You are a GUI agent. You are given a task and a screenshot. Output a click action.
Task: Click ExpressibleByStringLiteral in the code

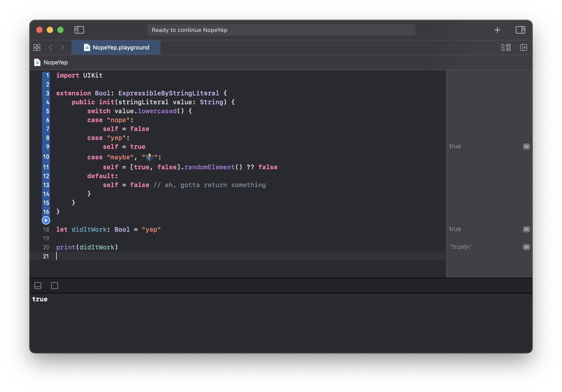[168, 94]
